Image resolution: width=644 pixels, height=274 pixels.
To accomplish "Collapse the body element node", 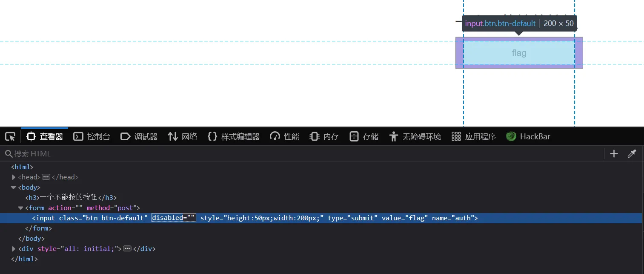I will pos(14,187).
